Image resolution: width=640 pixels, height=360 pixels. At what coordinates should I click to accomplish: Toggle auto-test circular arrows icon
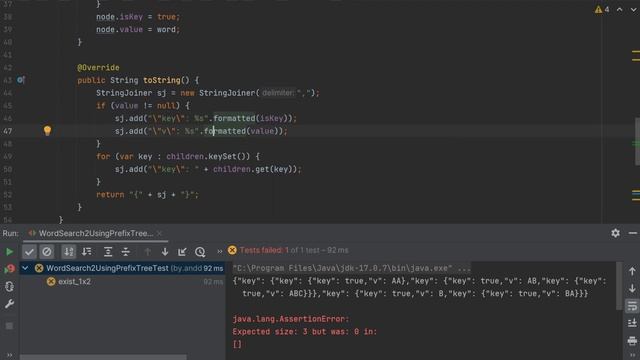tap(9, 287)
